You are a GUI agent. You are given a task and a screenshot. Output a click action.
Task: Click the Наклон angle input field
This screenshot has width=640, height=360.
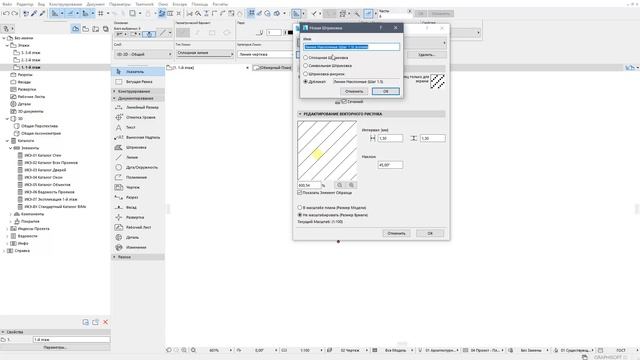click(390, 165)
